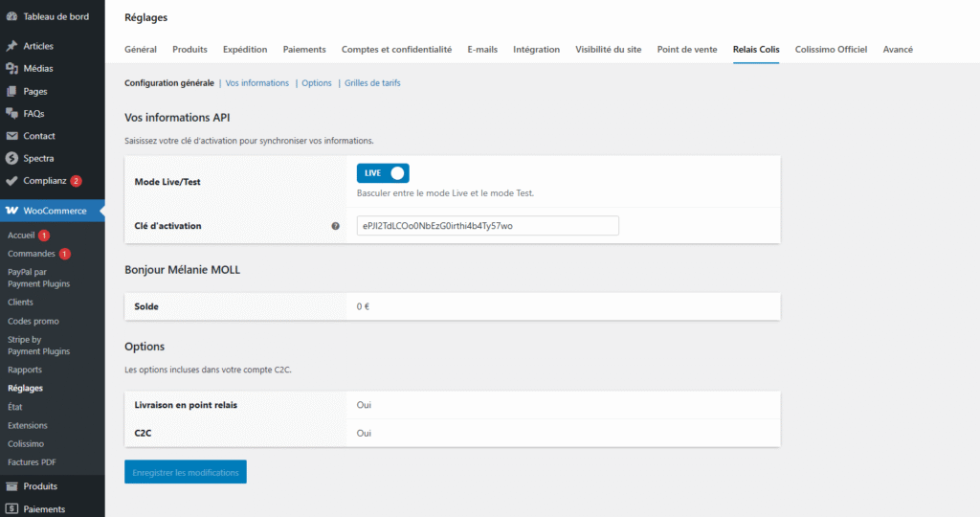Click the WooCommerce logo icon
Image resolution: width=980 pixels, height=517 pixels.
coord(11,211)
